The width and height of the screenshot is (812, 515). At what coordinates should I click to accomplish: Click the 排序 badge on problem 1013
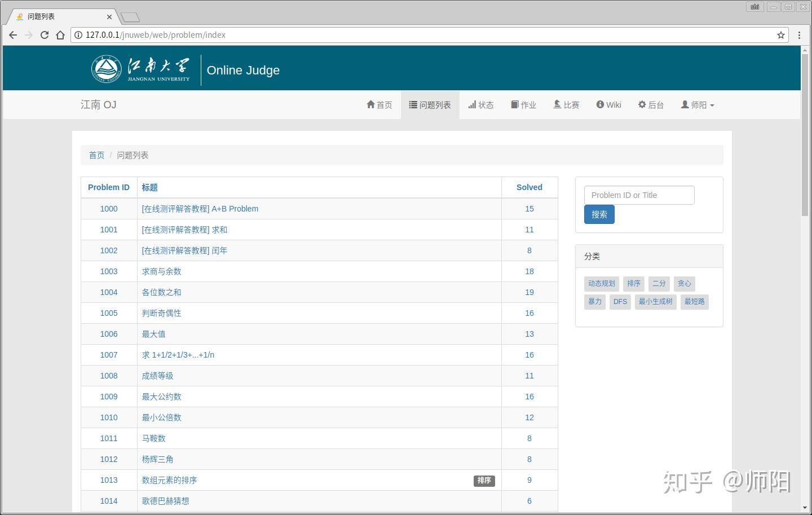point(484,481)
